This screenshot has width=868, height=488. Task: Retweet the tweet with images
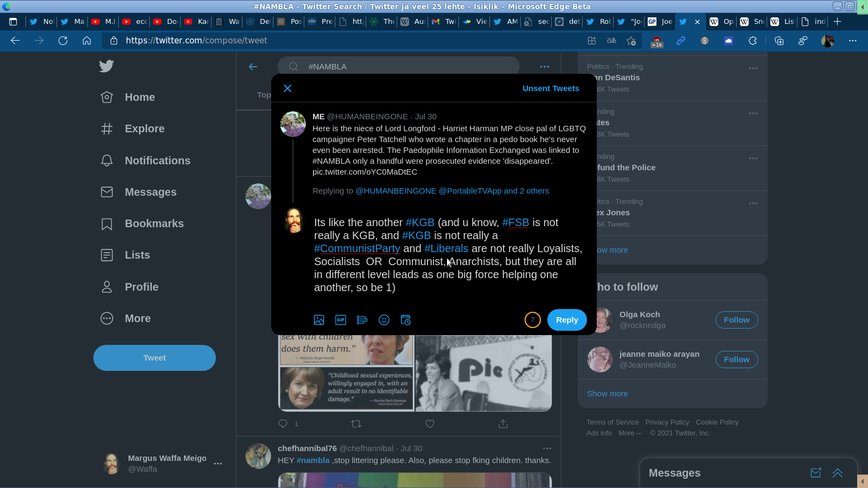356,424
